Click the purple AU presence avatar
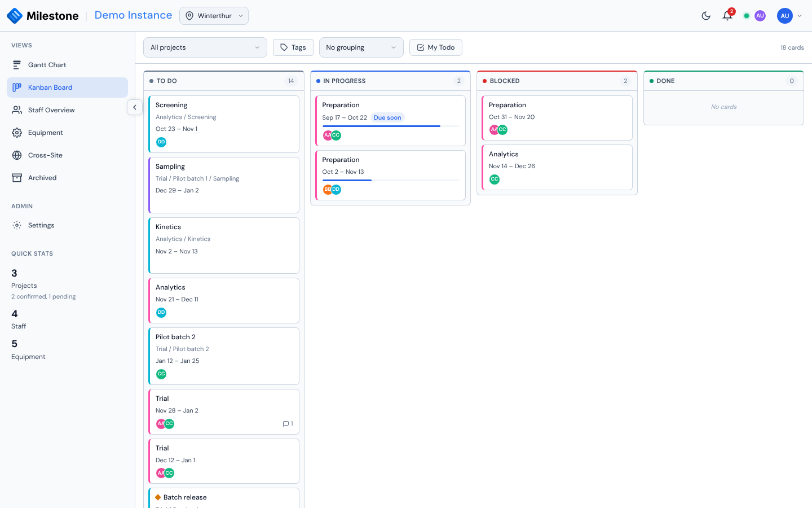The height and width of the screenshot is (508, 812). [760, 16]
